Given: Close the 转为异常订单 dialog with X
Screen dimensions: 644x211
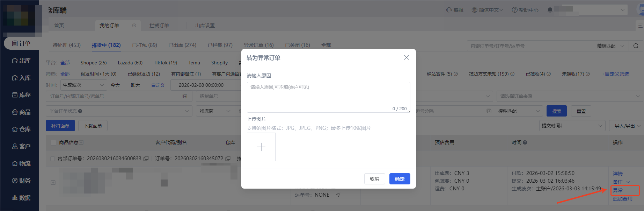Looking at the screenshot, I should point(406,57).
